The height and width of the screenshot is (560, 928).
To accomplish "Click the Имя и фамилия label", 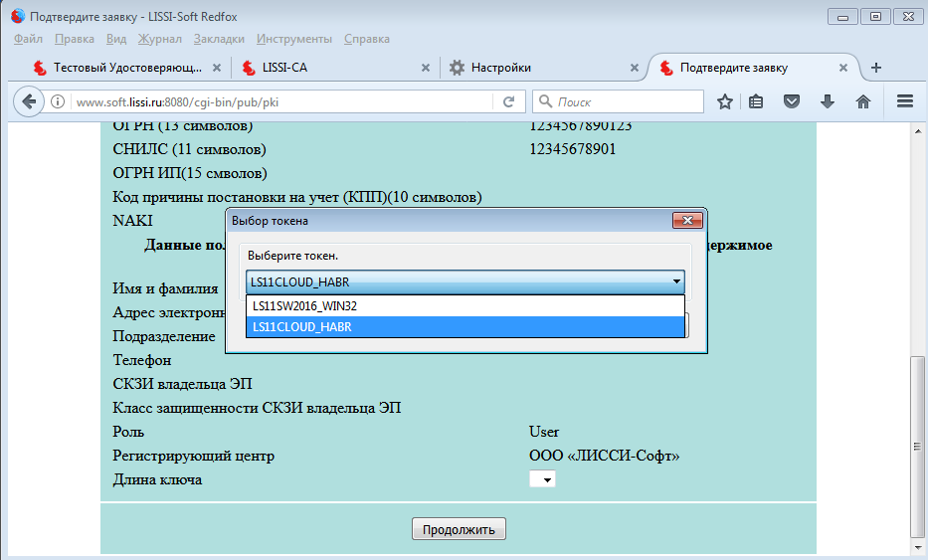I will click(x=165, y=288).
